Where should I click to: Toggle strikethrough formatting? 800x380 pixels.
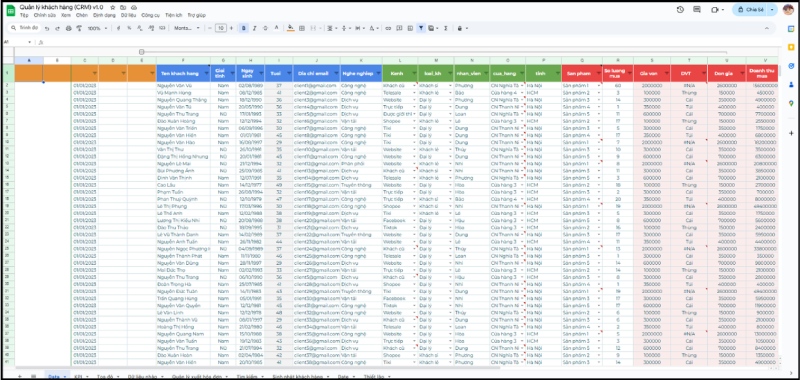[x=265, y=29]
